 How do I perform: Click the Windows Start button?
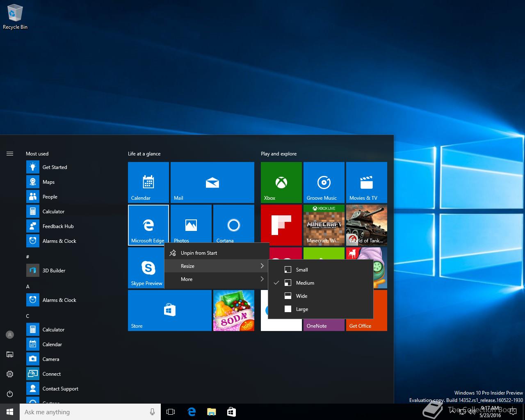tap(10, 412)
